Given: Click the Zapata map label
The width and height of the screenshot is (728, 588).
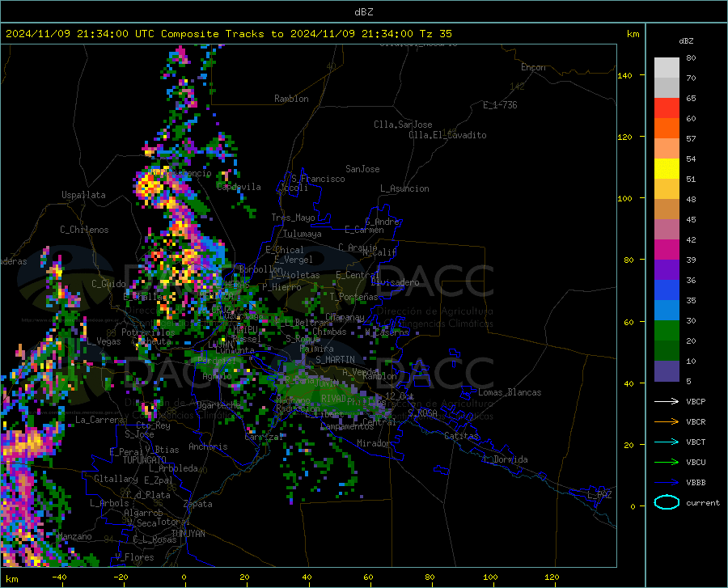Looking at the screenshot, I should pyautogui.click(x=198, y=504).
